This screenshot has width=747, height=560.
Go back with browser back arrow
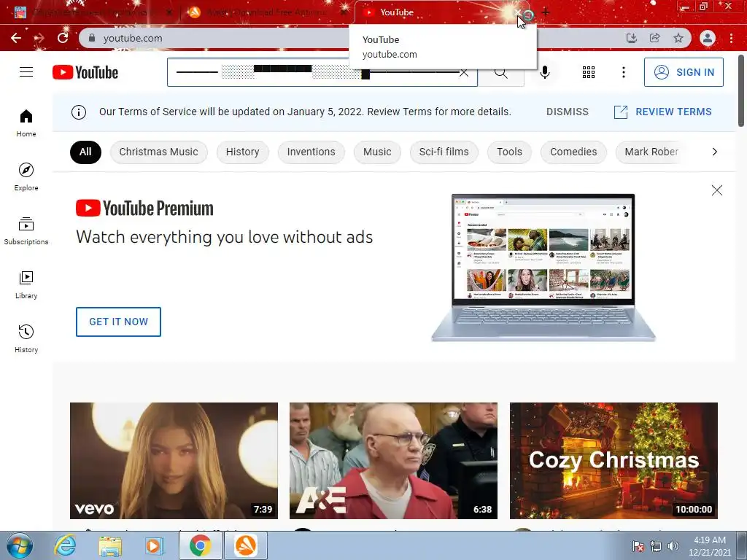16,38
